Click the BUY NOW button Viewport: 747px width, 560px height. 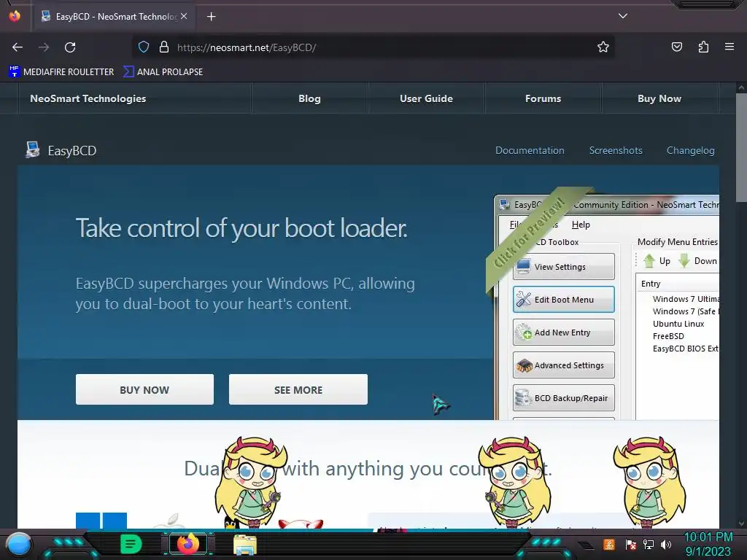click(x=144, y=389)
